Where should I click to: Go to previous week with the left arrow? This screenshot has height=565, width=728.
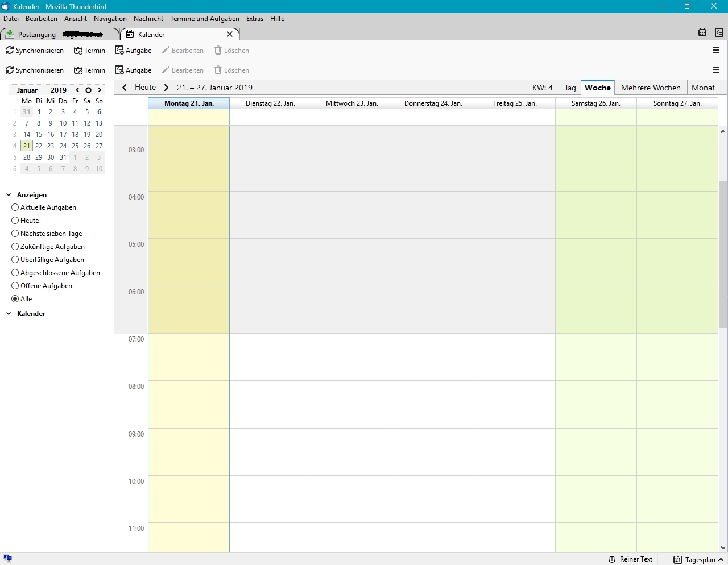click(x=125, y=88)
